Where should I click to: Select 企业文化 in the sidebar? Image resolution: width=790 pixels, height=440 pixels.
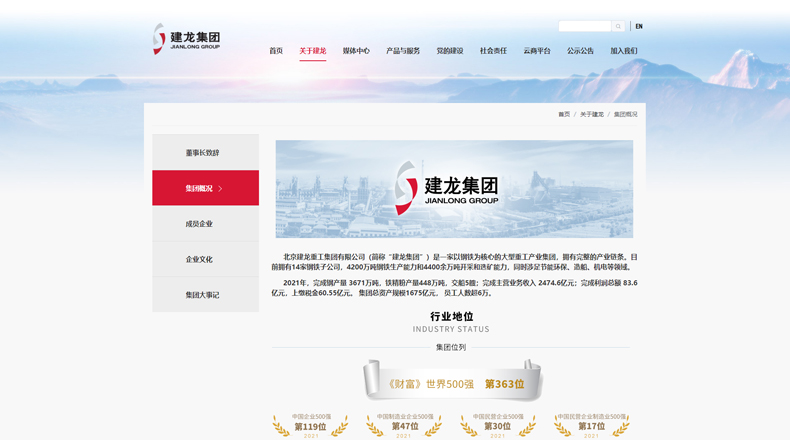click(x=206, y=259)
